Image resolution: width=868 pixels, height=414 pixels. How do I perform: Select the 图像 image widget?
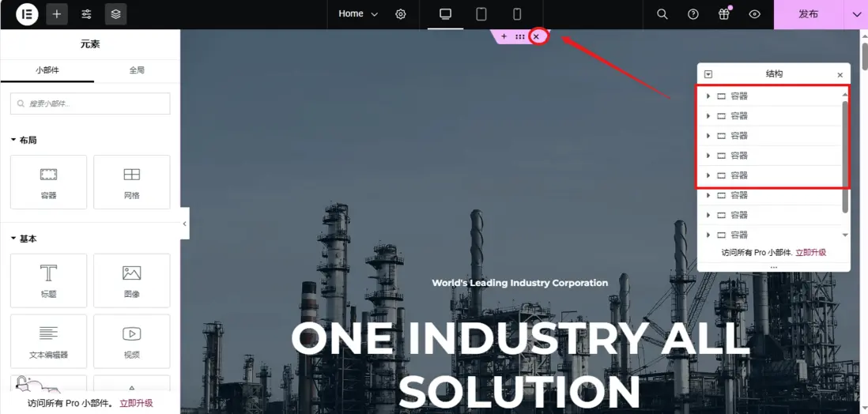click(x=132, y=280)
